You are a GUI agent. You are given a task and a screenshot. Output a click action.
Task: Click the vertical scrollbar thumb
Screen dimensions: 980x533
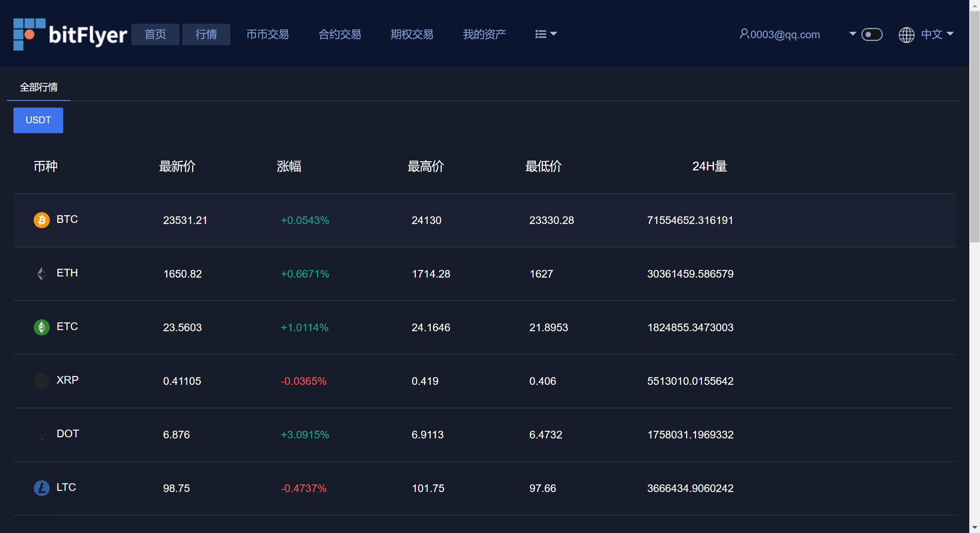[975, 126]
